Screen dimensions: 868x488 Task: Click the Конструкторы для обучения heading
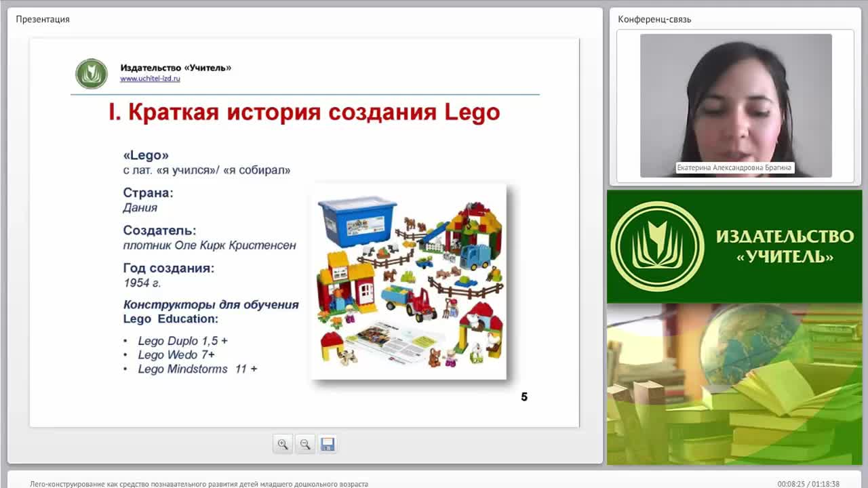(x=211, y=304)
